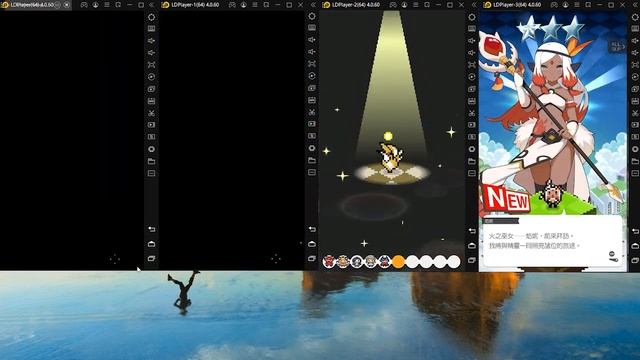Raise volume in LDPlayer-1 sidebar

point(312,40)
